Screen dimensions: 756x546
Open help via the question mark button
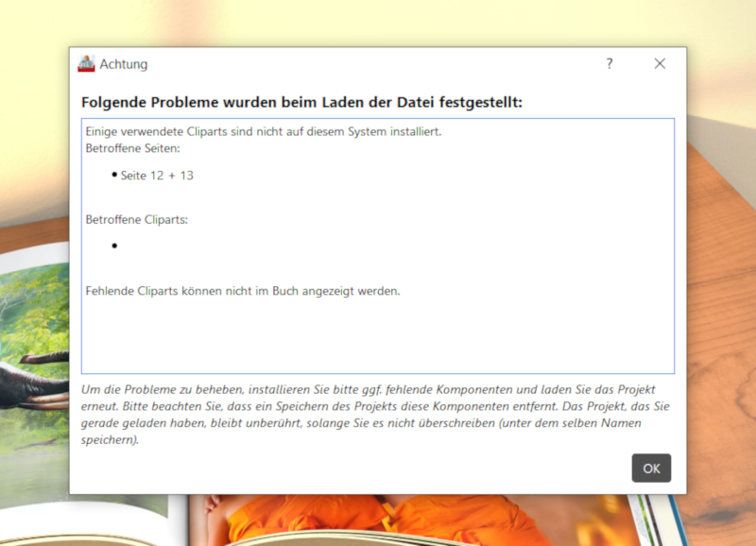[x=610, y=63]
